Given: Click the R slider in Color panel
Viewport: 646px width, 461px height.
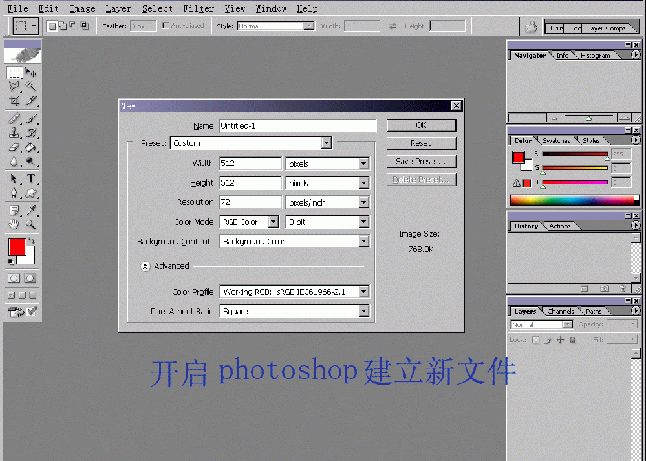Looking at the screenshot, I should (575, 154).
